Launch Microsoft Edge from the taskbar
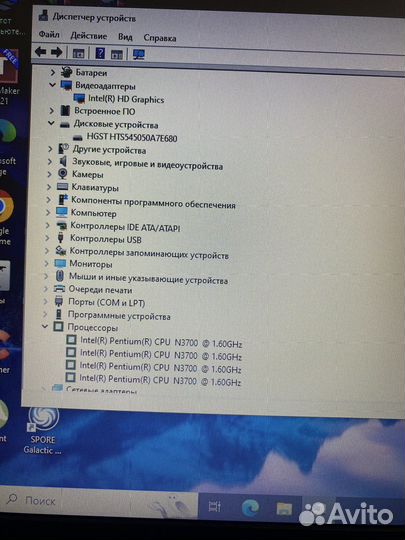This screenshot has width=405, height=540. coord(250,508)
